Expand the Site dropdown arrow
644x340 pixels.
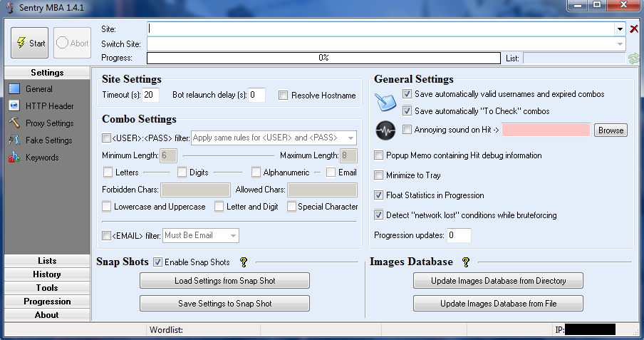click(x=620, y=29)
